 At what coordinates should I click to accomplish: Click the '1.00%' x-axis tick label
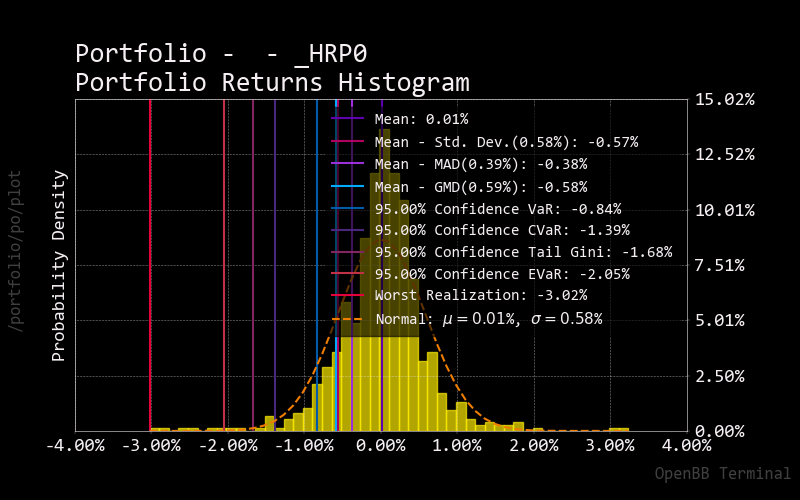click(x=457, y=446)
